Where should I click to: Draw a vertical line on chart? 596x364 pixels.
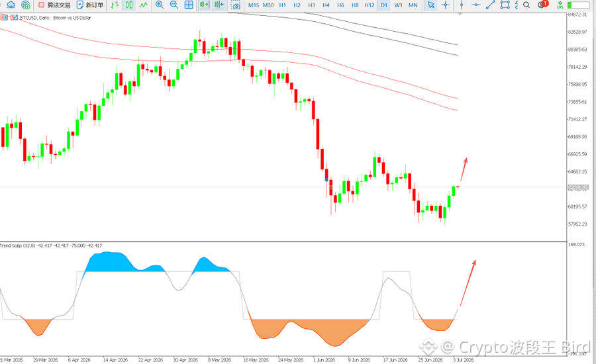click(x=462, y=5)
